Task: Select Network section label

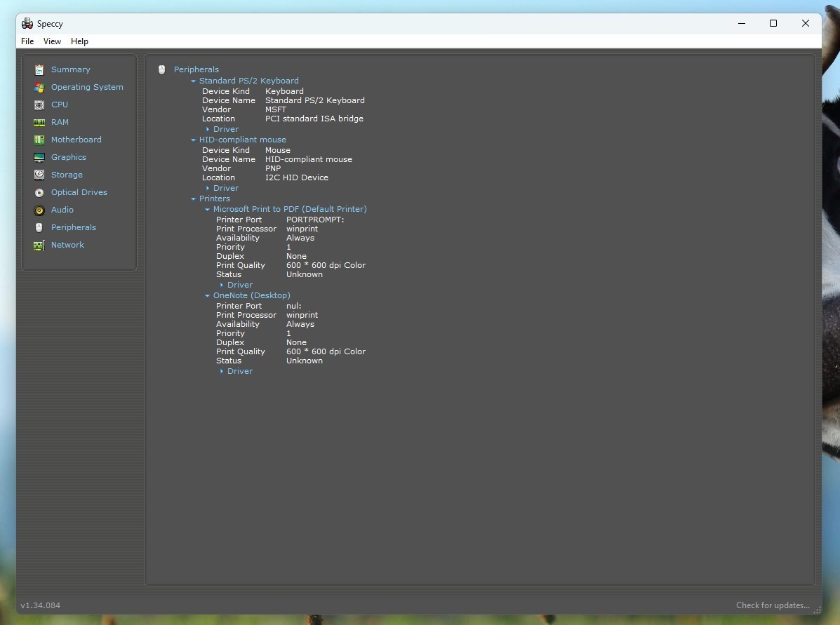Action: coord(67,245)
